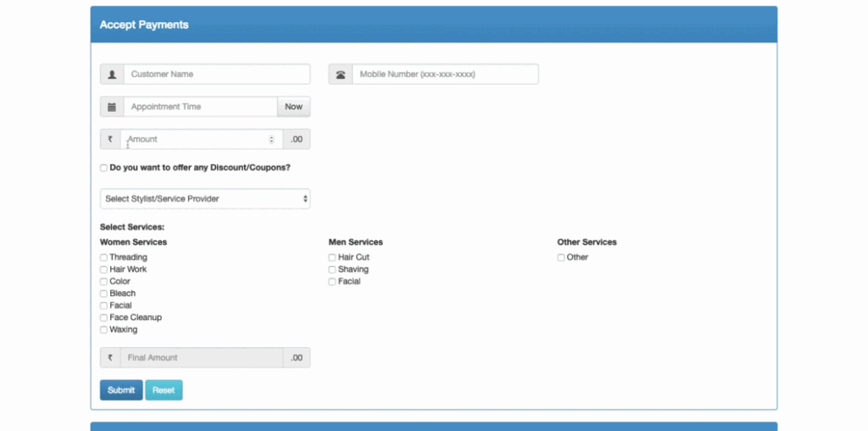
Task: Click the rupee icon beside Amount field
Action: click(x=110, y=140)
